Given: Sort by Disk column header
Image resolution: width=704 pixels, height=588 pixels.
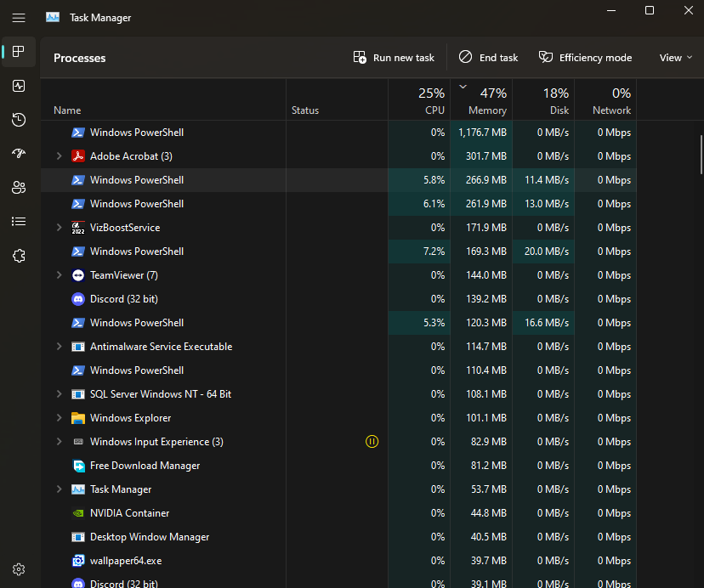Looking at the screenshot, I should (543, 99).
